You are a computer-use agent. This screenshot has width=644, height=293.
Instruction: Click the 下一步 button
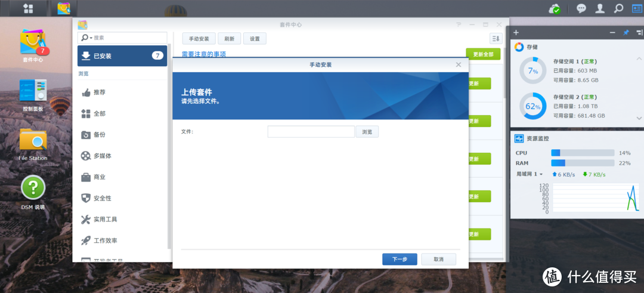[x=400, y=260]
